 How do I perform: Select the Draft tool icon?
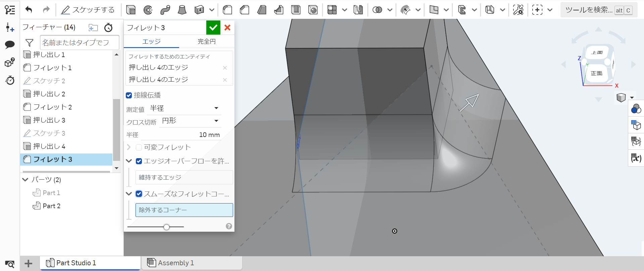(x=262, y=10)
